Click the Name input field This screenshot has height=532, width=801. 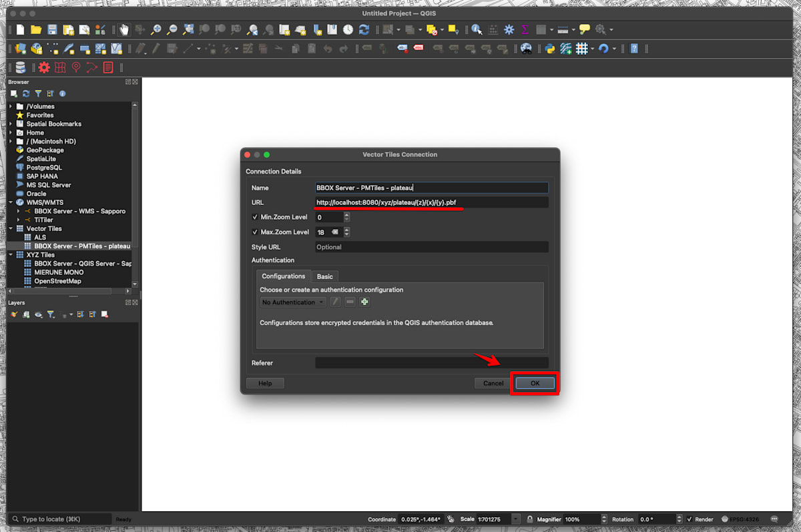coord(432,188)
